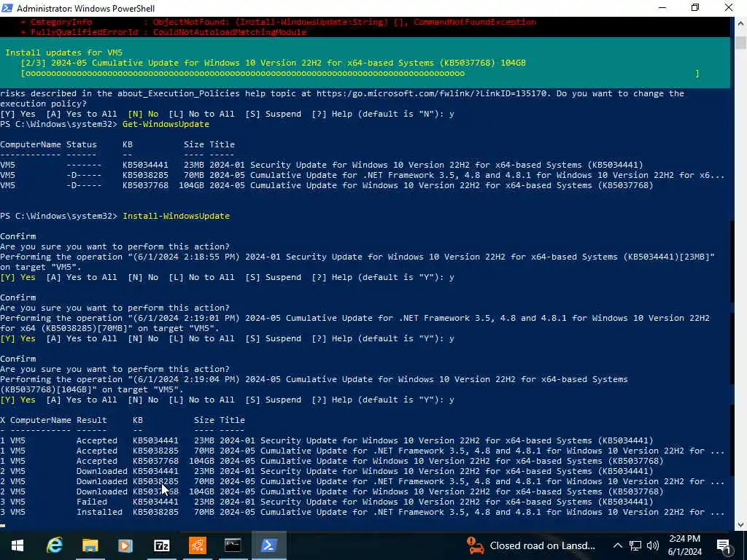This screenshot has width=747, height=560.
Task: Click 23MB size in first update table
Action: coord(194,165)
